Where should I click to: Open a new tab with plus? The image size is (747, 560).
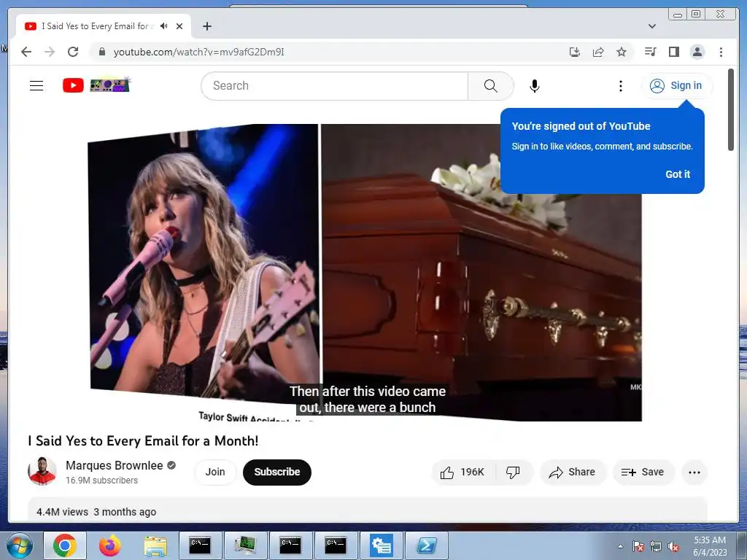tap(206, 26)
